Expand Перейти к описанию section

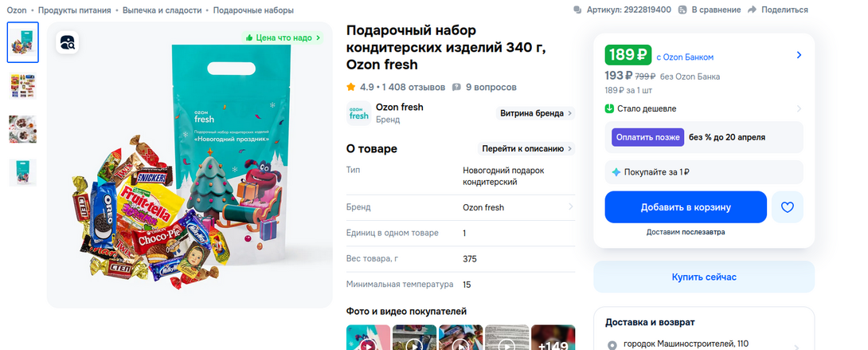(x=526, y=148)
